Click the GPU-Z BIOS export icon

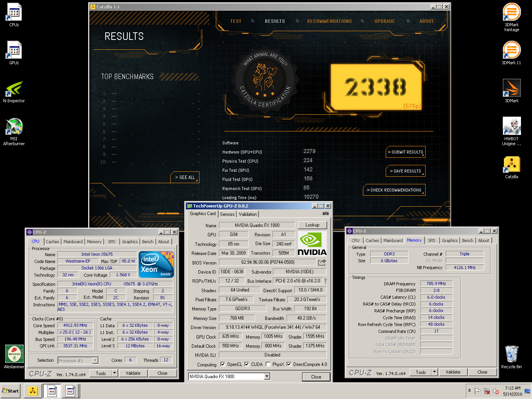pos(322,262)
